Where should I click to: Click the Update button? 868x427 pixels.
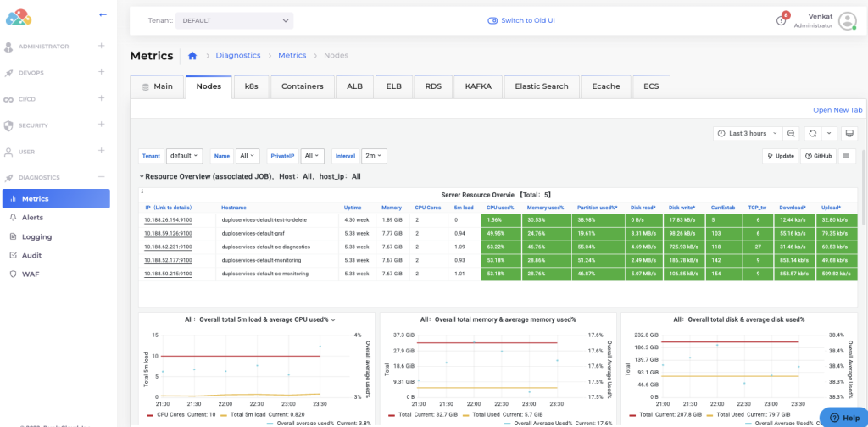pos(780,156)
